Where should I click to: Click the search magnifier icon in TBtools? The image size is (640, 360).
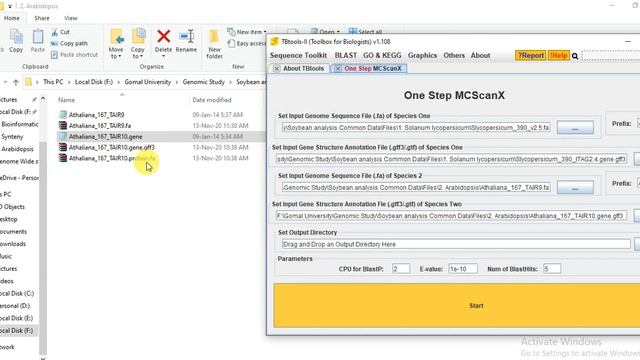point(575,56)
